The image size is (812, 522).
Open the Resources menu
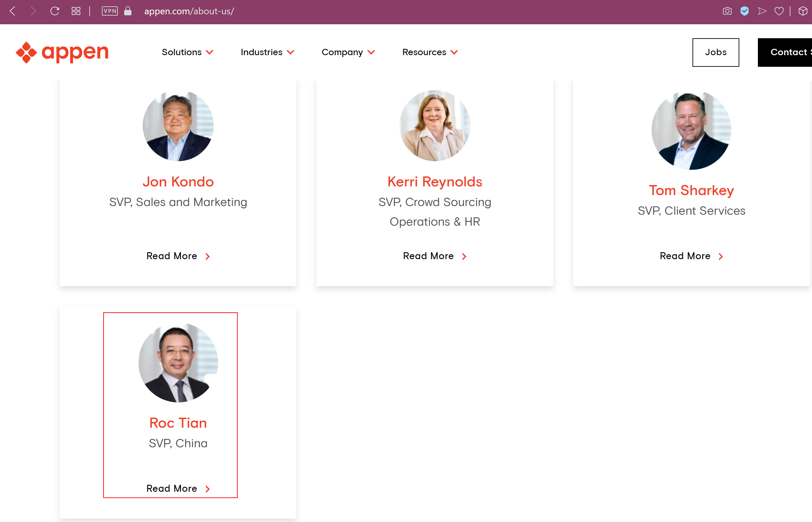[424, 52]
